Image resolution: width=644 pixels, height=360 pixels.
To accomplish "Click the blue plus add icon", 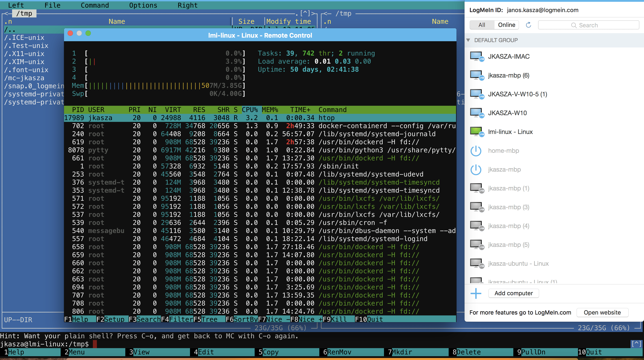I will click(x=476, y=293).
